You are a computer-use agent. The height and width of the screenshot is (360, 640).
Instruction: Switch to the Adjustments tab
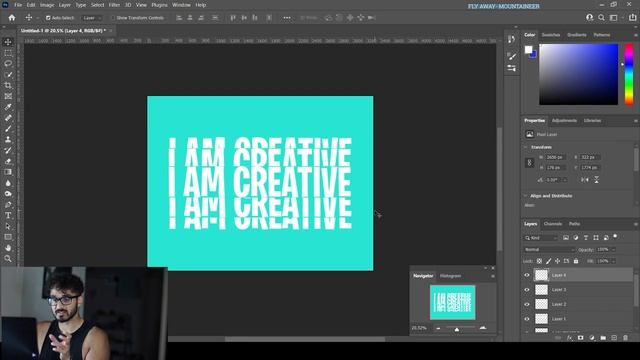(564, 121)
